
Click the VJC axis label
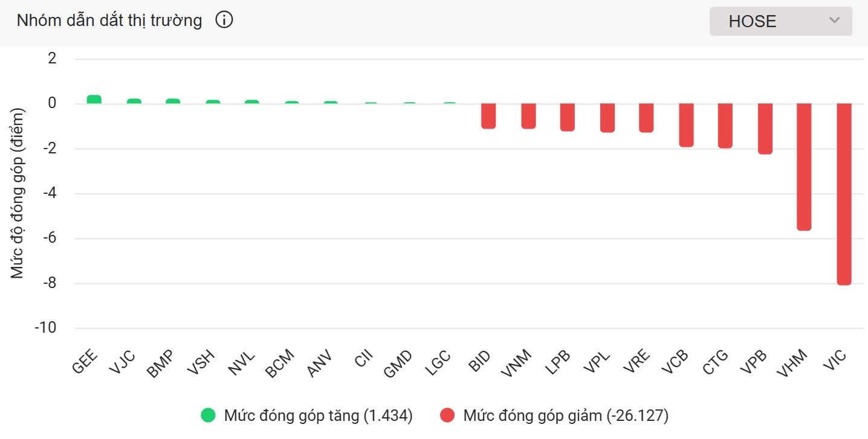[x=123, y=362]
